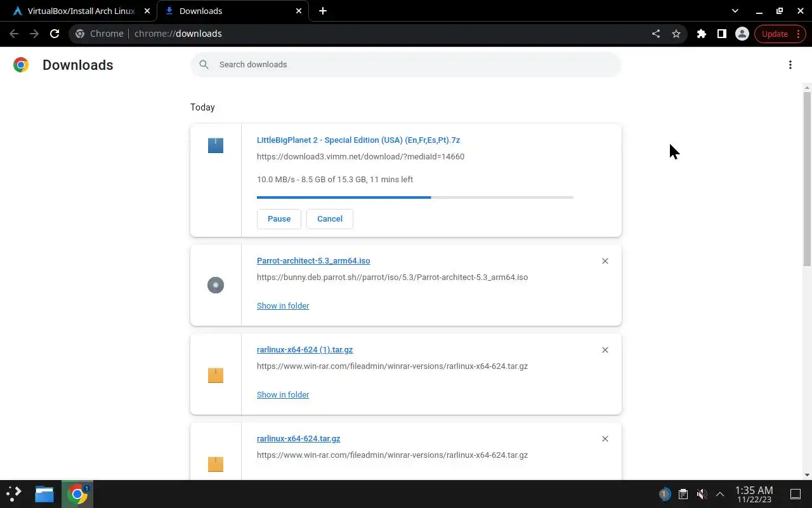Click the vimm.net download URL text
The width and height of the screenshot is (812, 508).
[360, 157]
